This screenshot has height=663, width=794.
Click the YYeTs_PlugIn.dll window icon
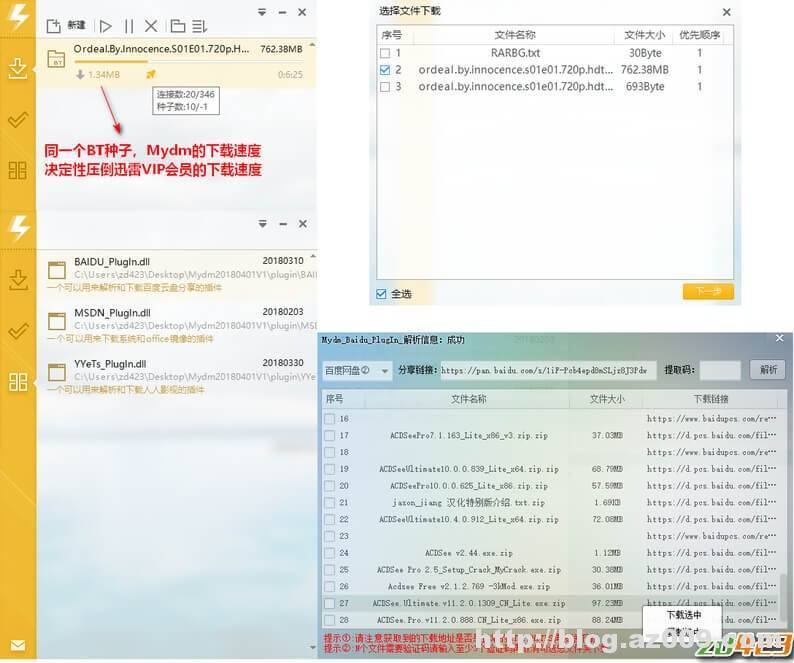coord(57,372)
